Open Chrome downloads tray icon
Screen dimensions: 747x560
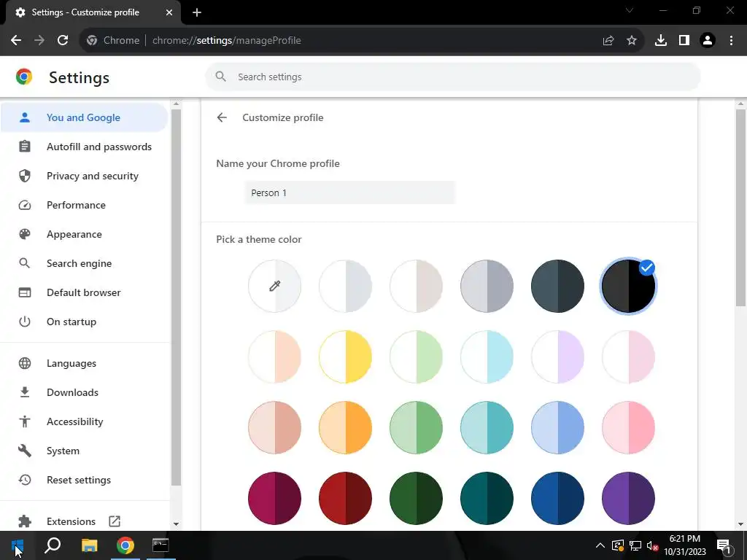point(661,41)
